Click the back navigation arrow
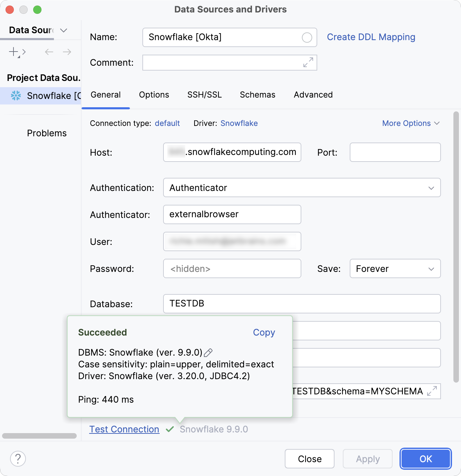 [x=49, y=52]
